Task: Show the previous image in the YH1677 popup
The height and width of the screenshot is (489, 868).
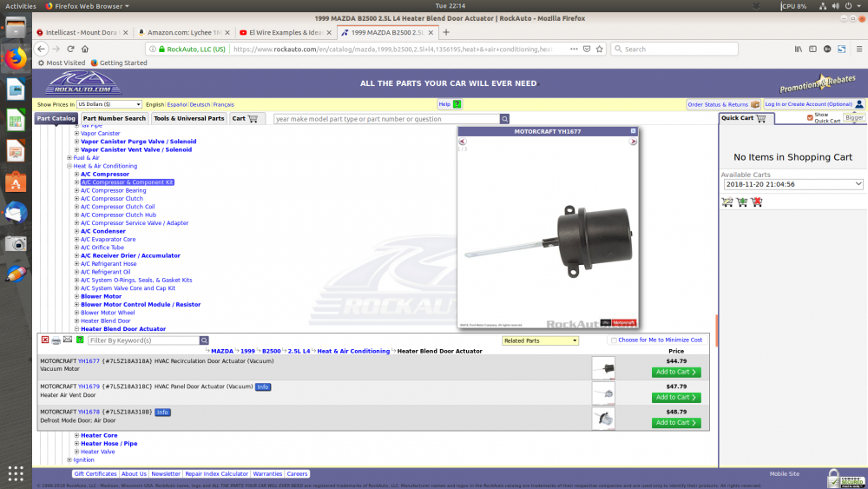Action: tap(463, 142)
